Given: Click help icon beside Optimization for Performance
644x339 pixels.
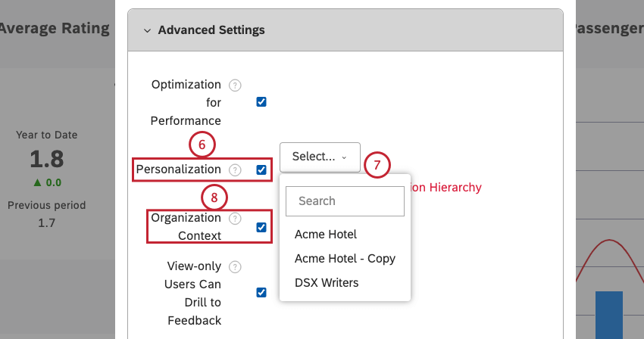Looking at the screenshot, I should [x=235, y=85].
